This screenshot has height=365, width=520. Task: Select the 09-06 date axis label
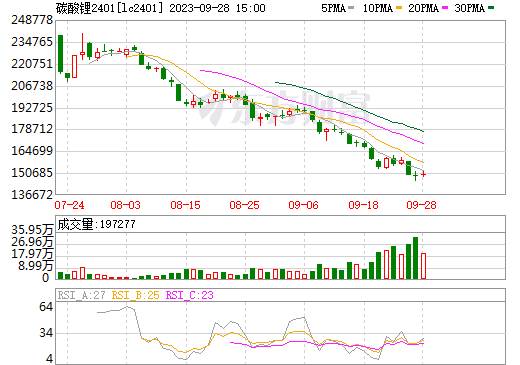point(303,205)
